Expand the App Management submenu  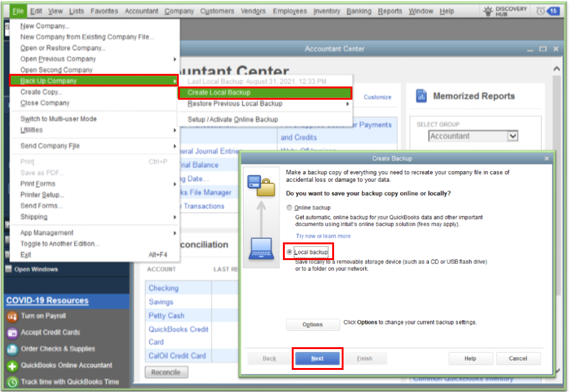[174, 233]
